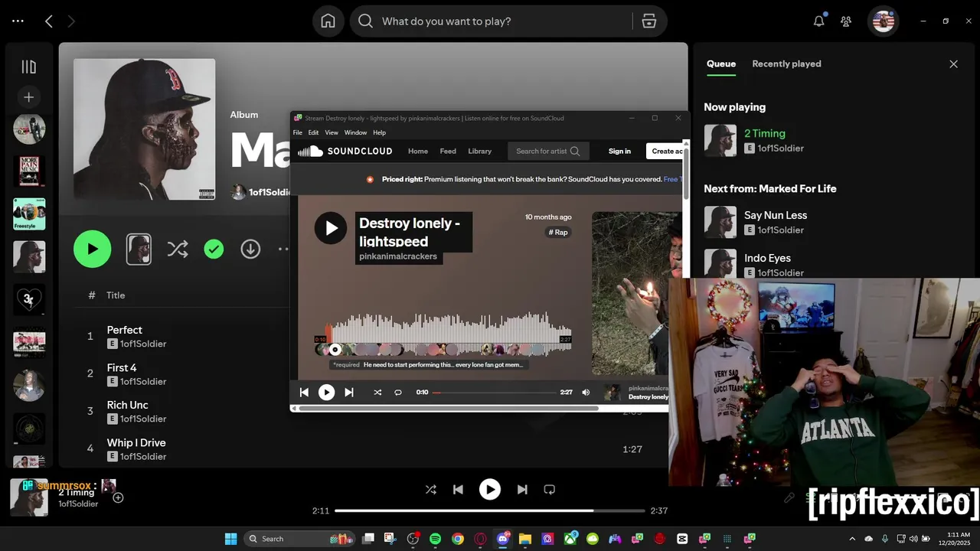Play Destroy lonely track on SoundCloud
Viewport: 980px width, 551px height.
[331, 228]
